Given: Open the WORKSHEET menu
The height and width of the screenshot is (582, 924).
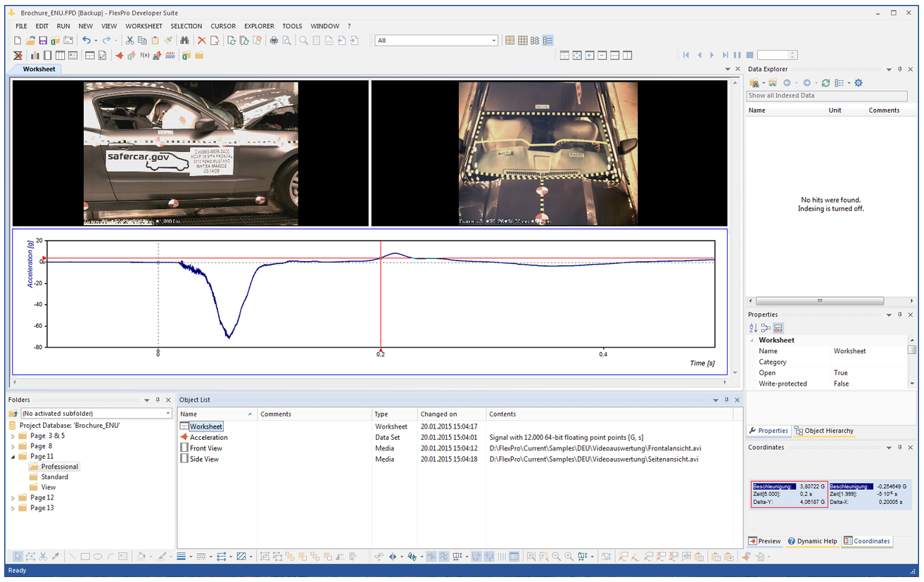Looking at the screenshot, I should click(x=144, y=26).
